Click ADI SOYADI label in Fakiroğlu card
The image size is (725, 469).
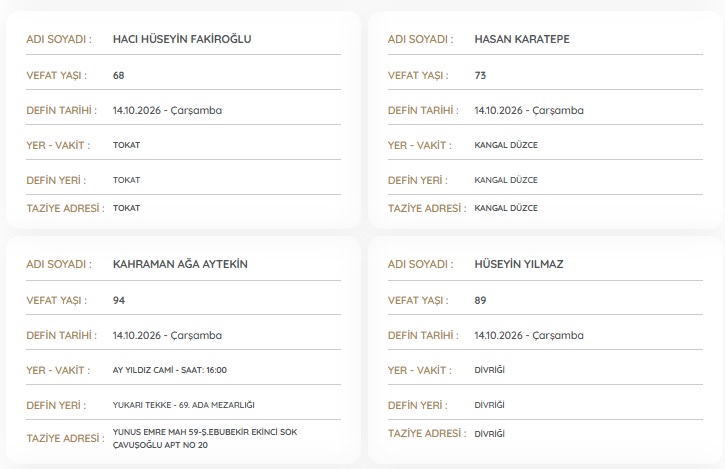pyautogui.click(x=59, y=39)
